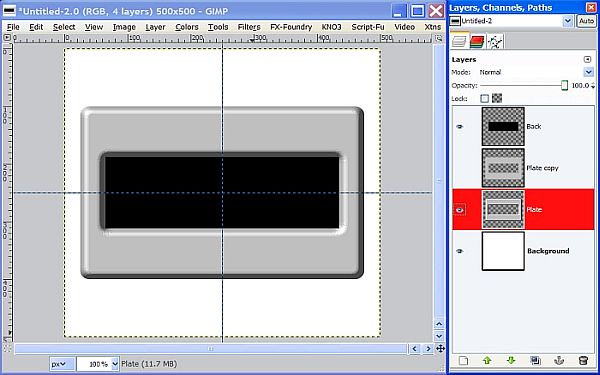The width and height of the screenshot is (600, 375).
Task: Open the Layers tab configuration menu arrow
Action: pos(587,59)
